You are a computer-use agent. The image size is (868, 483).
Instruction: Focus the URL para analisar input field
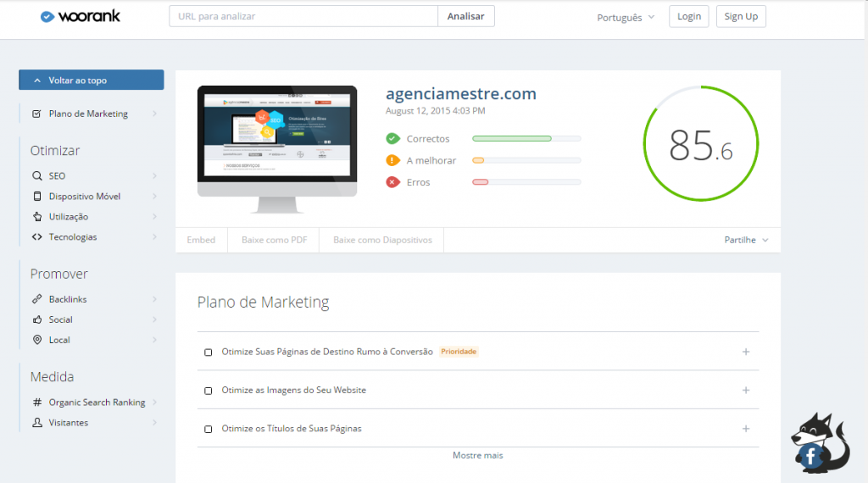tap(303, 16)
